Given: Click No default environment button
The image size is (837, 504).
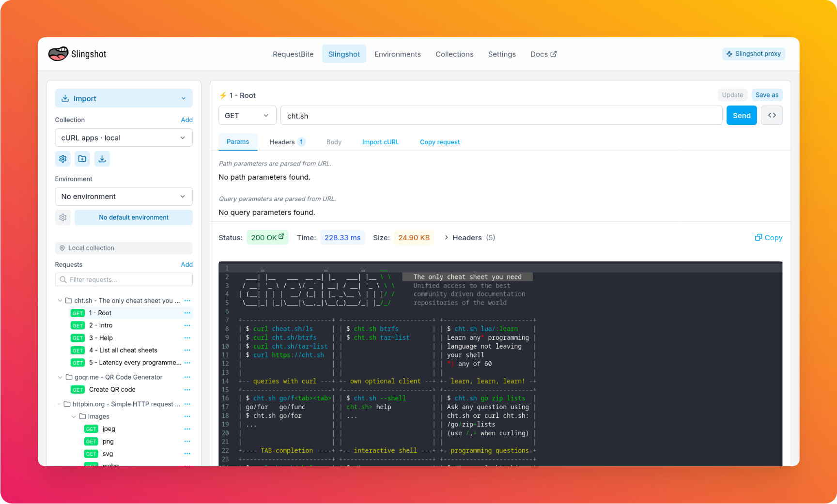Looking at the screenshot, I should 134,217.
